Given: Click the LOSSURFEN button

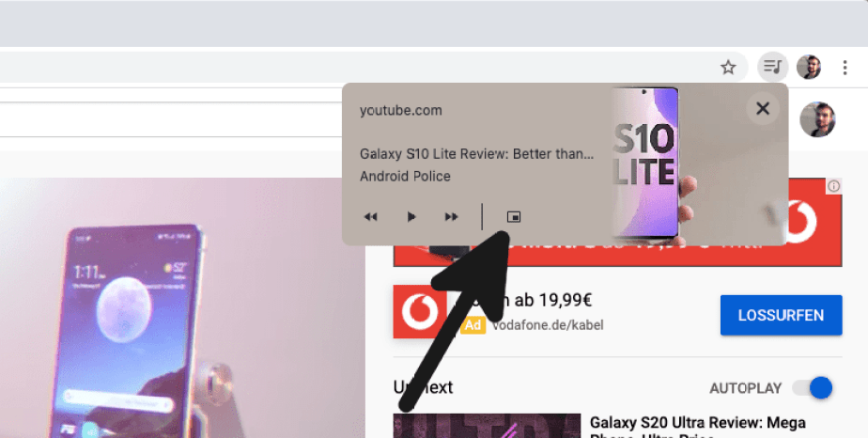Looking at the screenshot, I should pos(781,315).
